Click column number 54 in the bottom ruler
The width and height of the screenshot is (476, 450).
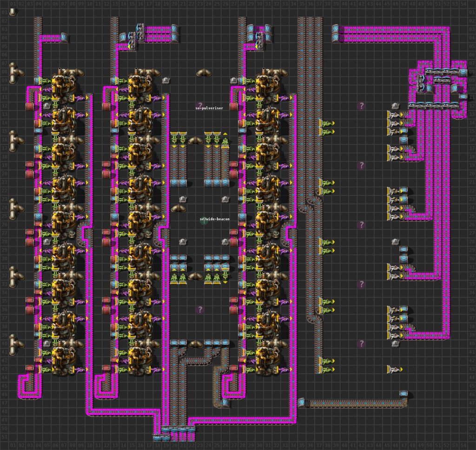tap(463, 445)
